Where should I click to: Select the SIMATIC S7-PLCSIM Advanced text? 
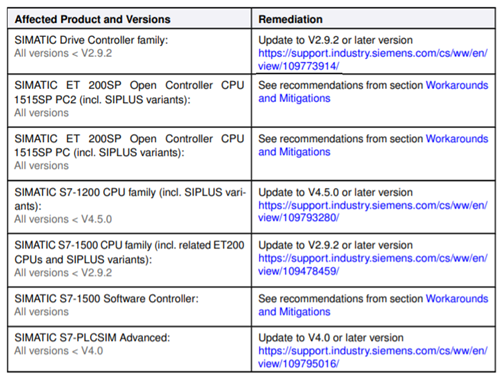[92, 338]
